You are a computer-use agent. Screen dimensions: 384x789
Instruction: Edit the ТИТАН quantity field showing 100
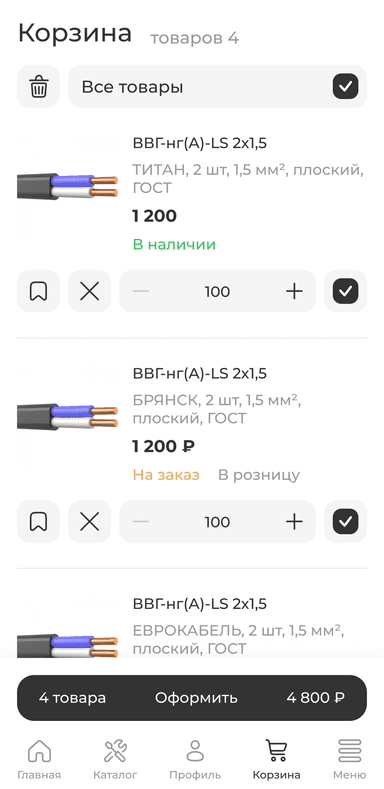click(217, 291)
